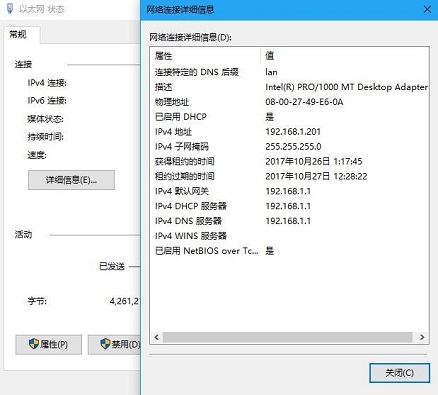Image resolution: width=438 pixels, height=395 pixels.
Task: Select the IPv4 默认网关 row
Action: tap(289, 191)
